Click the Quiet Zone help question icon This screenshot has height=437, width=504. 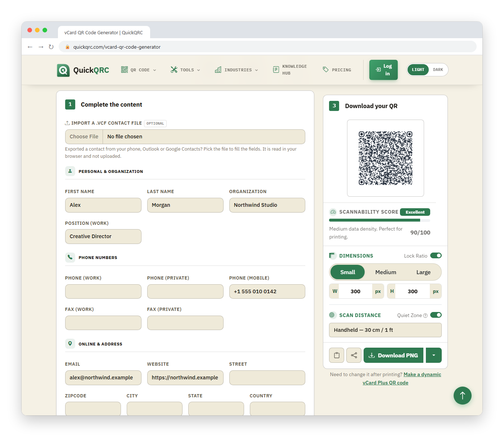pyautogui.click(x=426, y=316)
